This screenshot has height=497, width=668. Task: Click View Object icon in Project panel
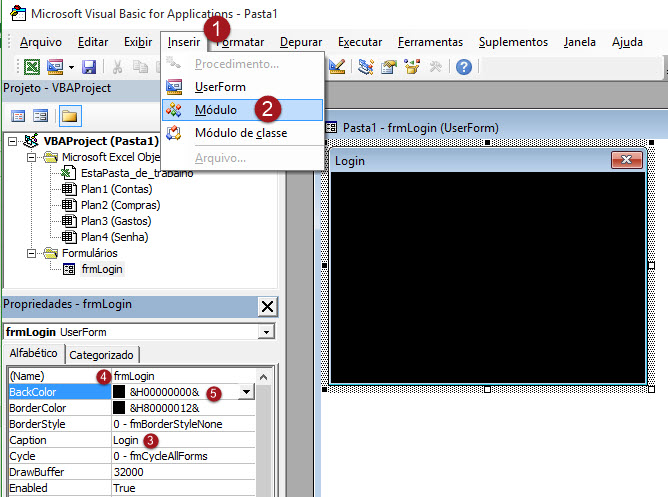pos(41,116)
